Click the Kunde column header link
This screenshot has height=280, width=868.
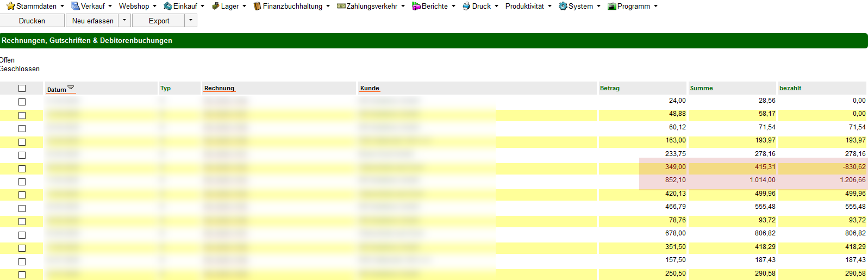click(370, 88)
